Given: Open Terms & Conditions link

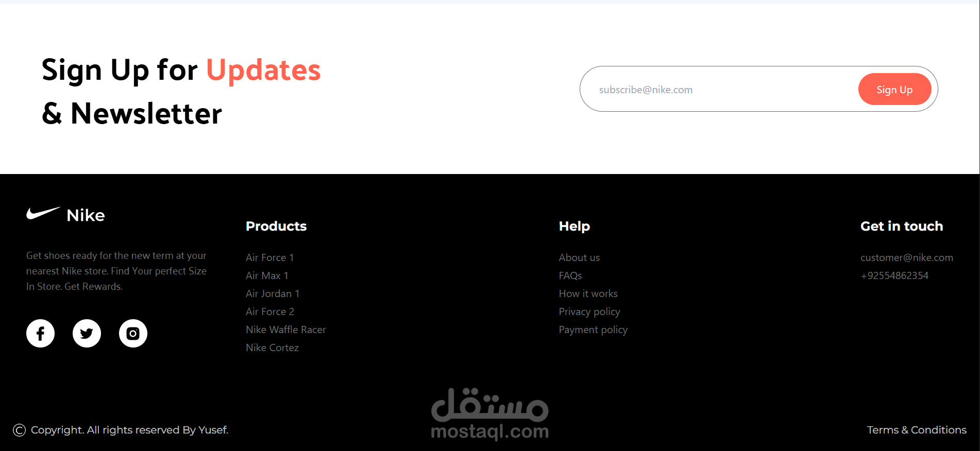Looking at the screenshot, I should (x=917, y=430).
